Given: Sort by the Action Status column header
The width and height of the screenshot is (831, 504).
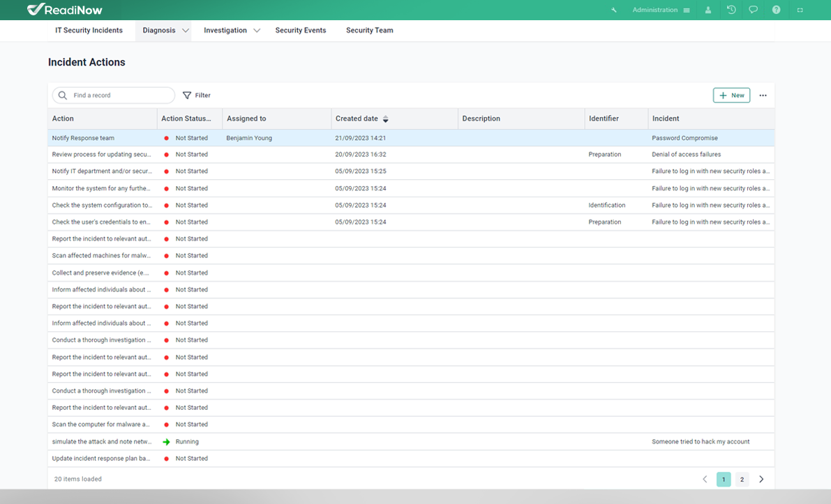Looking at the screenshot, I should 190,119.
